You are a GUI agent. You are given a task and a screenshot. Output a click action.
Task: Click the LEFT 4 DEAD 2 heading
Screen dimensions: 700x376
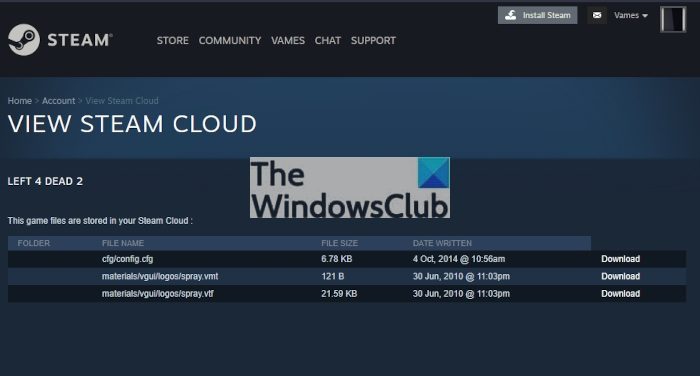click(45, 181)
